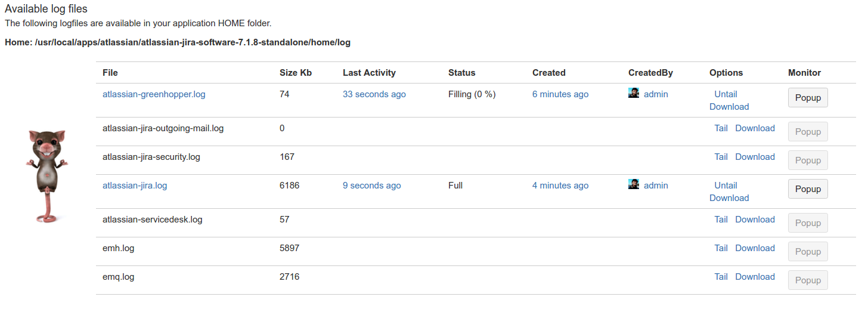Click Popup button for emq.log

[x=808, y=280]
